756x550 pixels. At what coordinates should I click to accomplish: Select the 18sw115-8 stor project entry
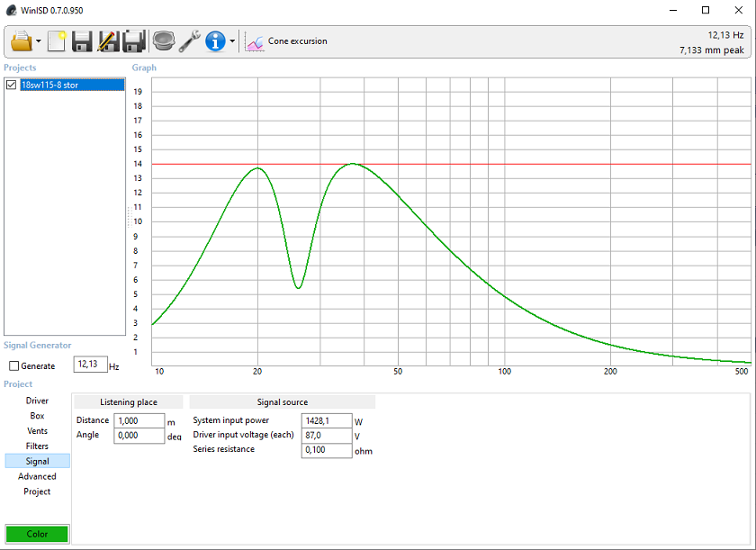[72, 85]
